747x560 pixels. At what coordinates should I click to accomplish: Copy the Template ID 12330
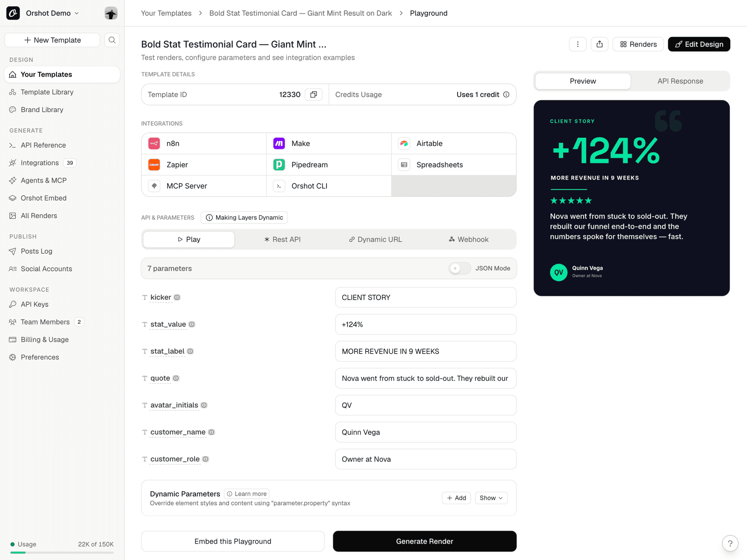coord(314,95)
